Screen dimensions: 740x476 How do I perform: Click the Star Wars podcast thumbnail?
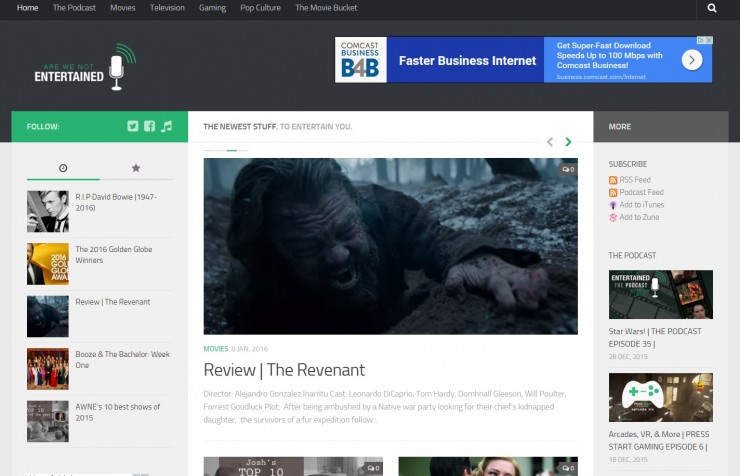click(661, 294)
